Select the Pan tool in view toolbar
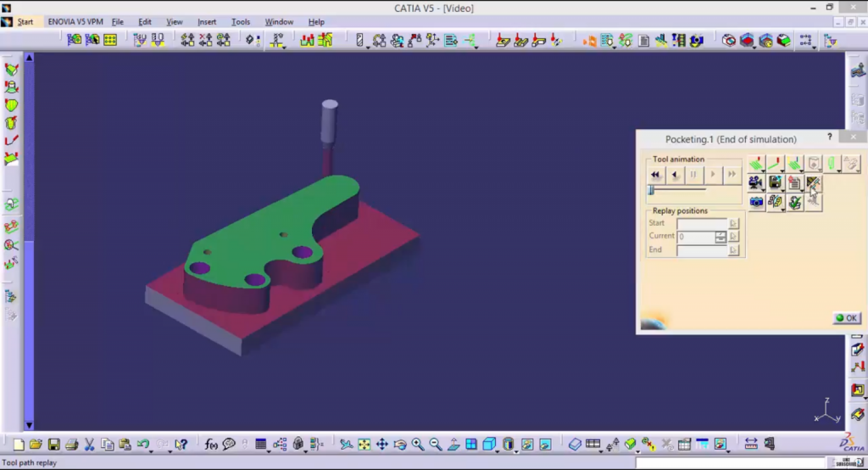Viewport: 868px width, 470px height. coord(381,444)
